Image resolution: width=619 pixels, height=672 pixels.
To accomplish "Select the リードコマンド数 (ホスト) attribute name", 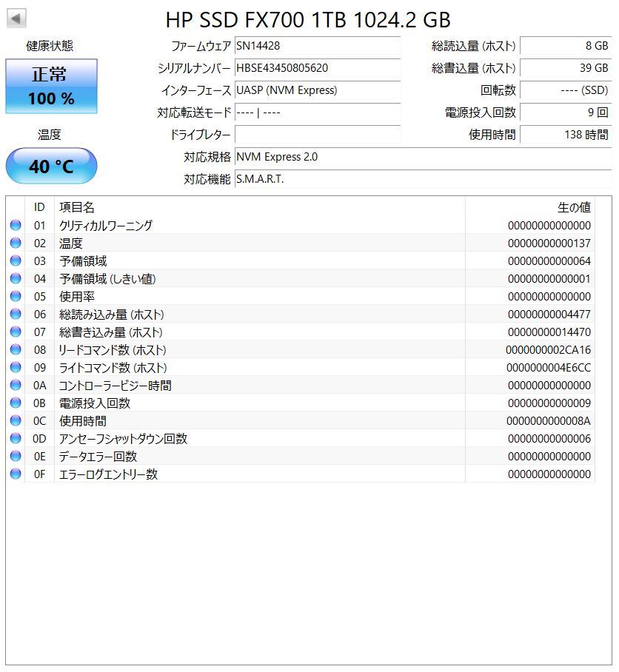I will (x=113, y=350).
